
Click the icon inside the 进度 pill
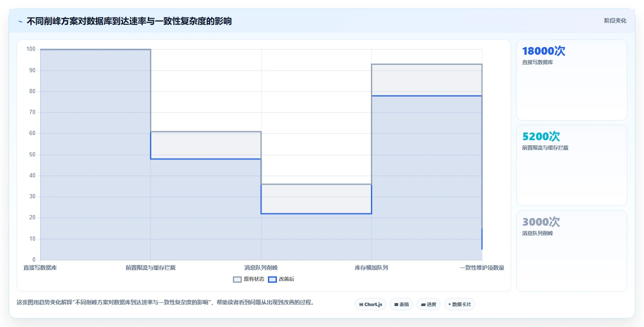tap(423, 305)
